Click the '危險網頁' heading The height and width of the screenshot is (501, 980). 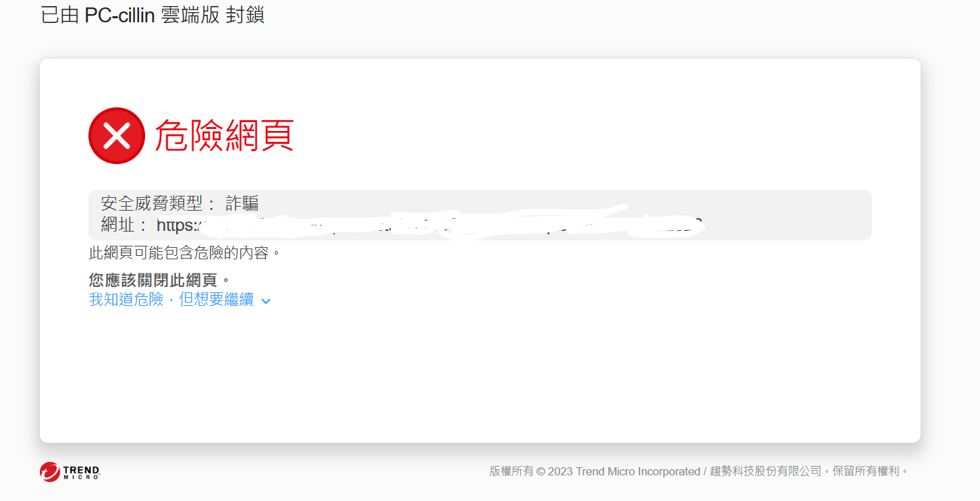point(224,135)
